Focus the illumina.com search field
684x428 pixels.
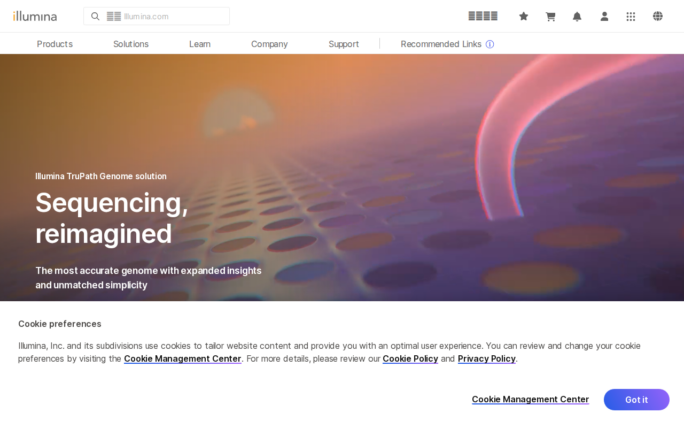point(165,16)
